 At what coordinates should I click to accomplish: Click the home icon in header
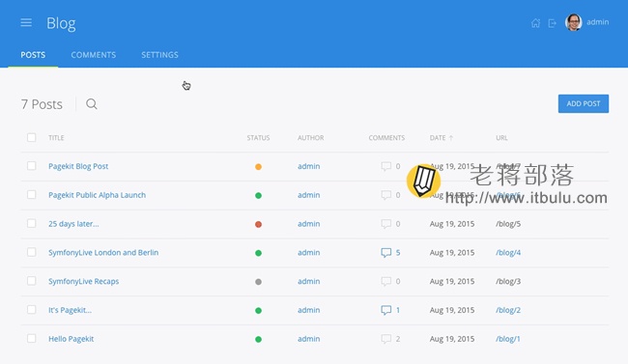(535, 23)
